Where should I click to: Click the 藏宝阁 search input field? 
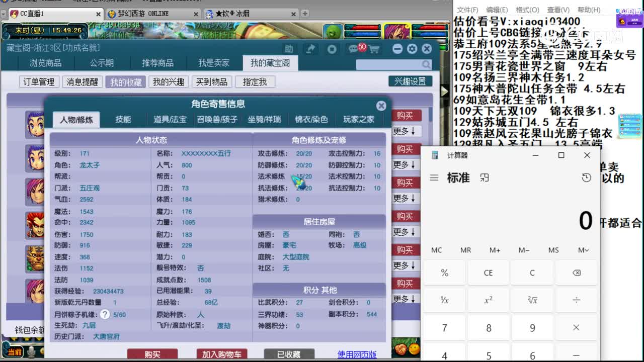(x=388, y=64)
